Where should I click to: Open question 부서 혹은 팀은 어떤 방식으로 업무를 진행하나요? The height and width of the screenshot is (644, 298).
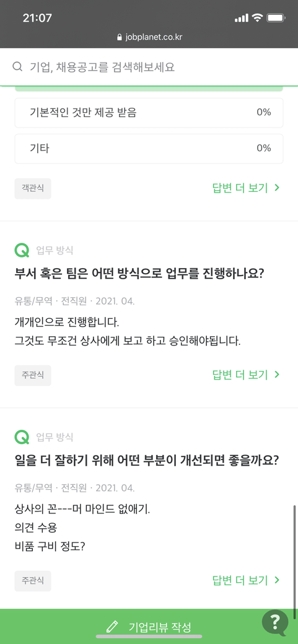click(x=139, y=274)
